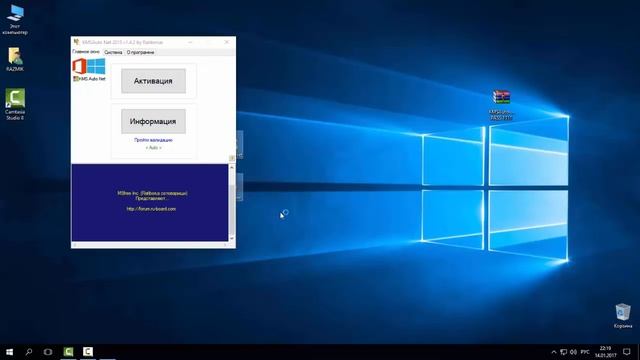The image size is (640, 360).
Task: Click the taskbar clock showing 22:19
Action: (605, 352)
